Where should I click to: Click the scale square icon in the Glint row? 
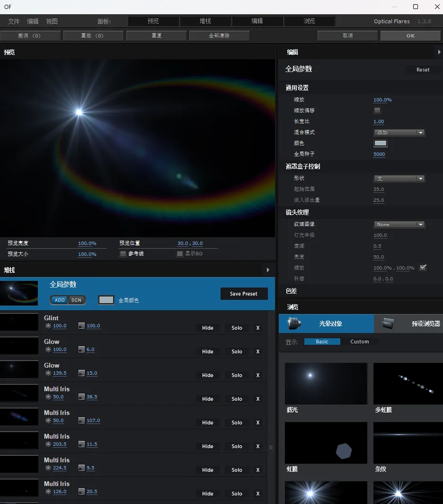81,326
